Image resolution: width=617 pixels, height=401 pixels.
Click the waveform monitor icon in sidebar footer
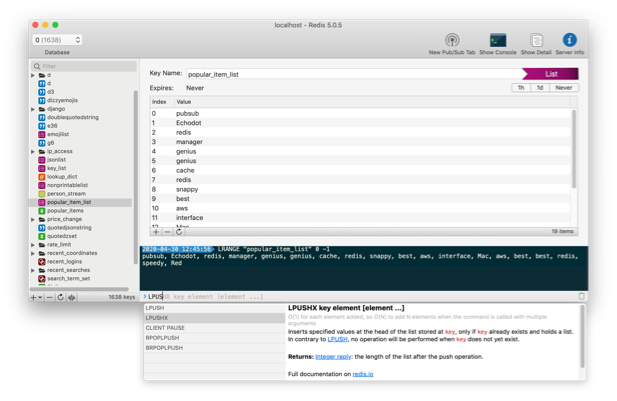71,297
